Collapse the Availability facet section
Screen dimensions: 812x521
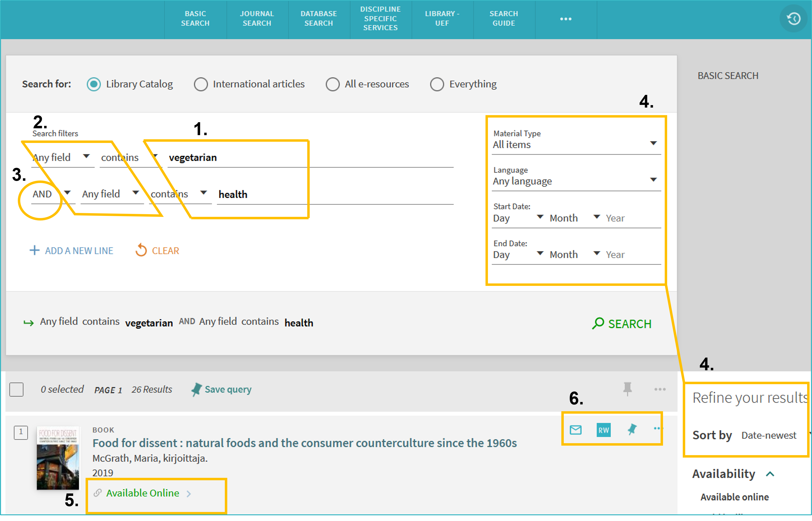770,474
